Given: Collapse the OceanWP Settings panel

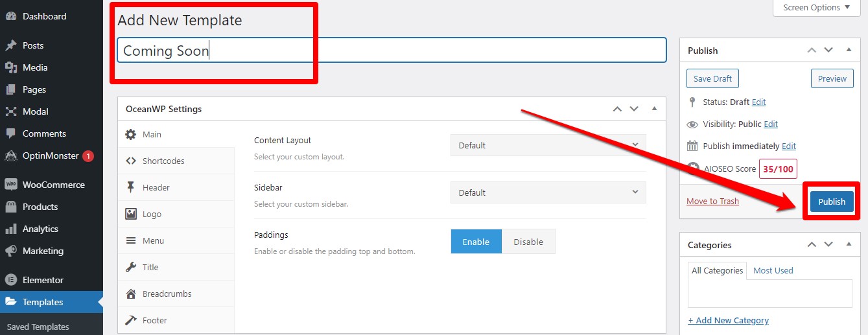Looking at the screenshot, I should pos(654,109).
